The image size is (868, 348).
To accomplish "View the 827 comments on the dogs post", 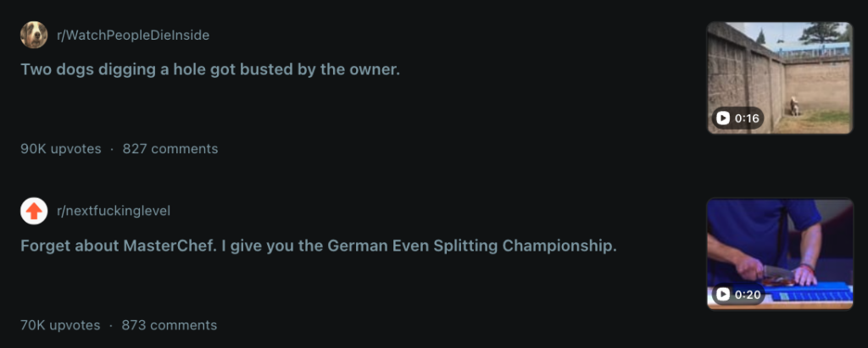I will [170, 149].
